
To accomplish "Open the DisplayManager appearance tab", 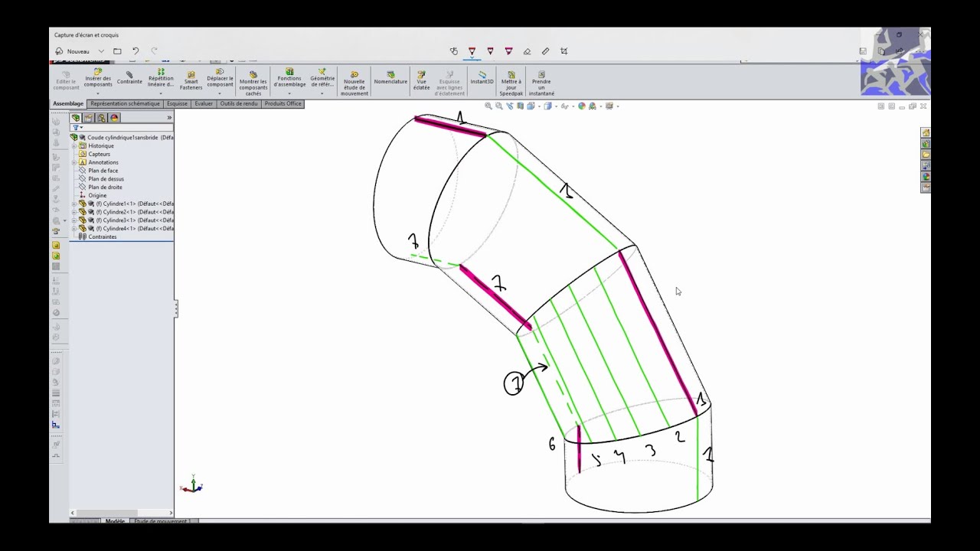I will pyautogui.click(x=114, y=118).
